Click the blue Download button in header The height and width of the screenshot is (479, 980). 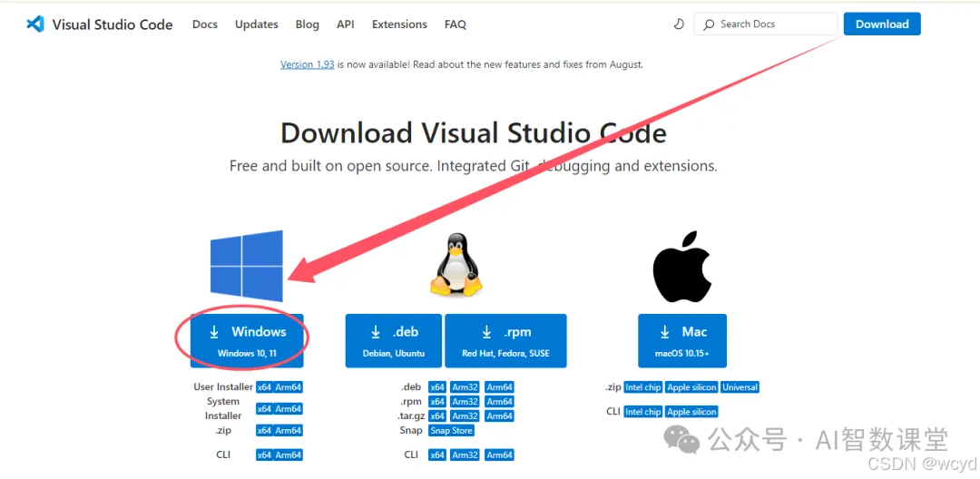pos(882,24)
